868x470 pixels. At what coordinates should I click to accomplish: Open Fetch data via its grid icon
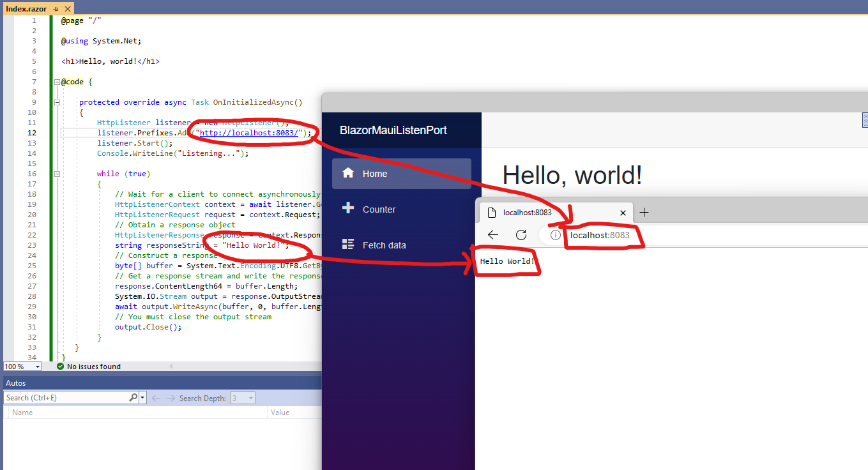coord(348,244)
